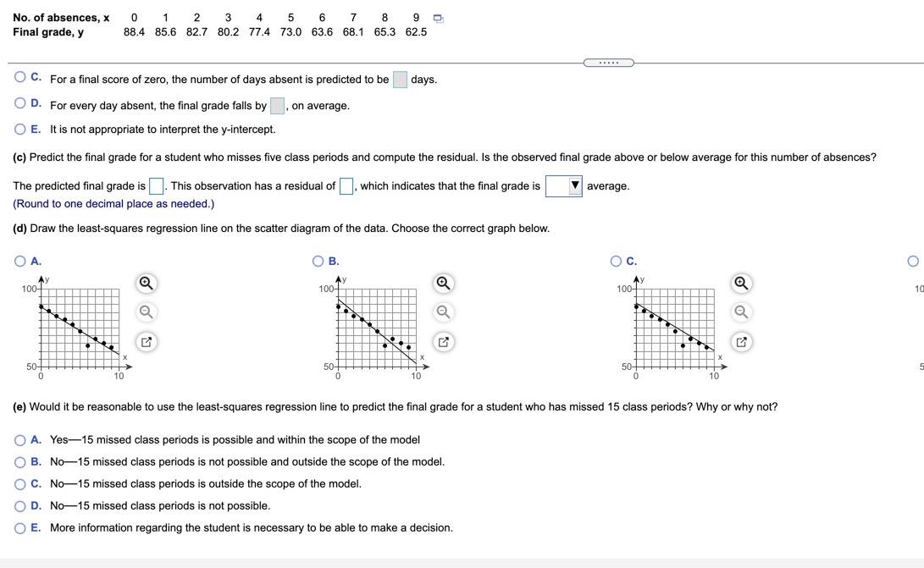This screenshot has height=568, width=924.
Task: Click the zoom-in magnifier on graph B
Action: click(443, 283)
